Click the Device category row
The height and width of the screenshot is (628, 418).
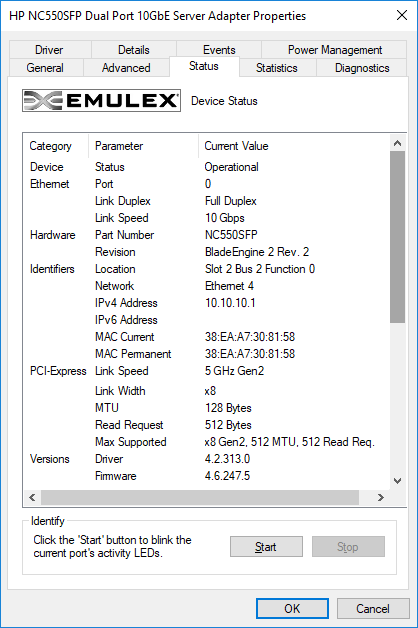click(46, 167)
